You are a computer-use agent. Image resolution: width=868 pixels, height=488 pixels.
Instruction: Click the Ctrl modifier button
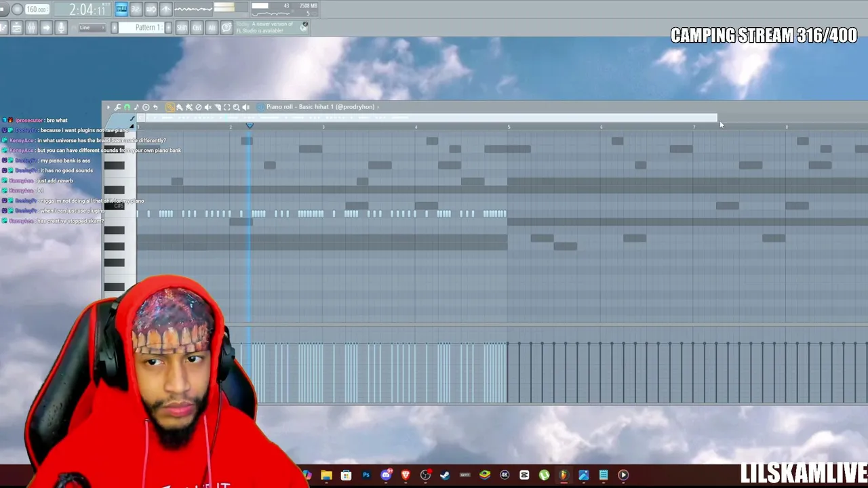197,28
